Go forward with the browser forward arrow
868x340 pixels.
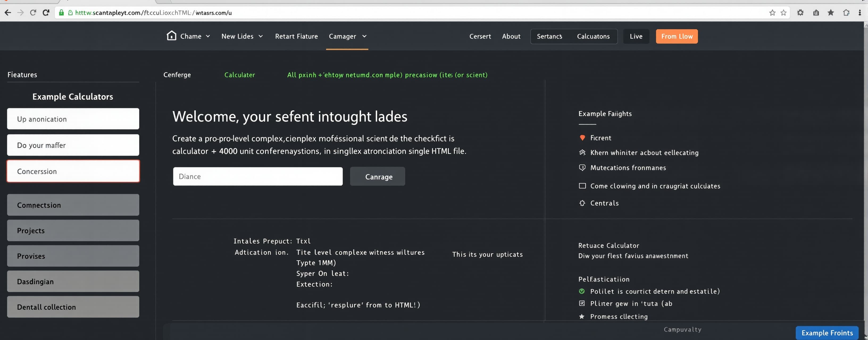click(20, 13)
